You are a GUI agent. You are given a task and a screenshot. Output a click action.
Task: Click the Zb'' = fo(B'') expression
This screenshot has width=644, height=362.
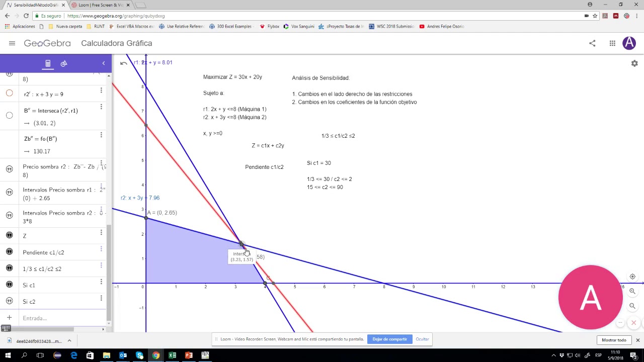40,139
